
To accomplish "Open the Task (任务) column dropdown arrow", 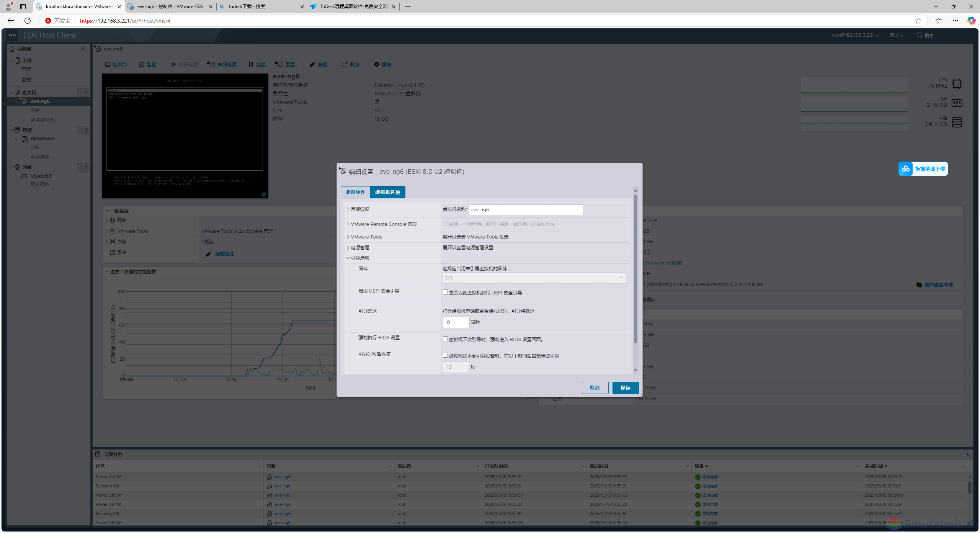I will pos(260,466).
